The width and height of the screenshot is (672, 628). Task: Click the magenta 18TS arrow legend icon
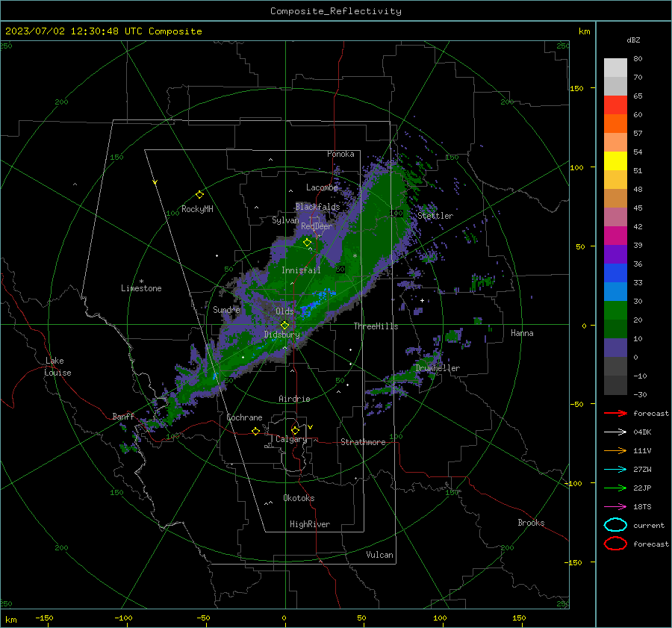click(615, 507)
